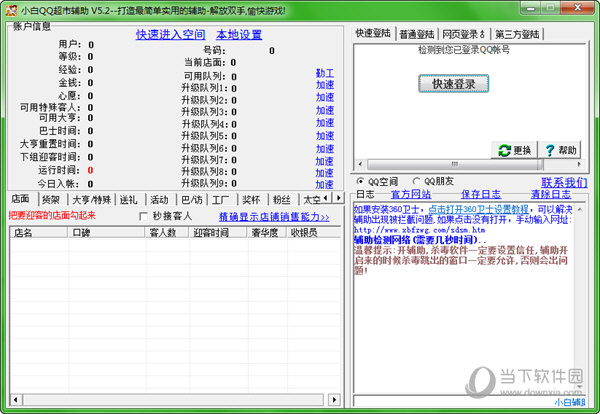Click the login panel left scroll arrow

360,164
